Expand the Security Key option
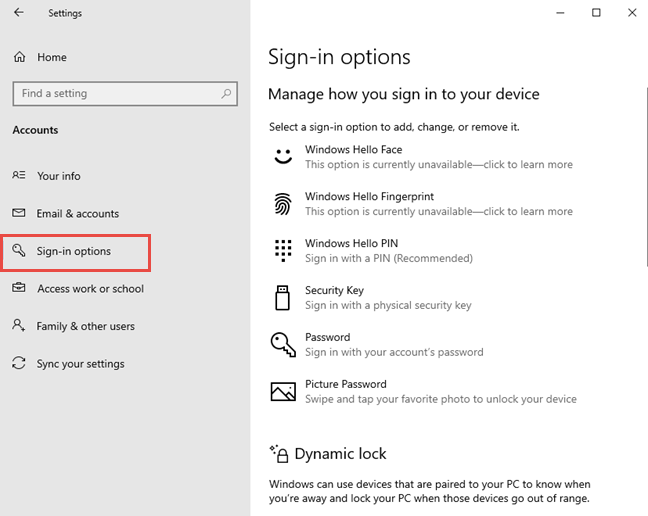The image size is (648, 516). point(423,297)
